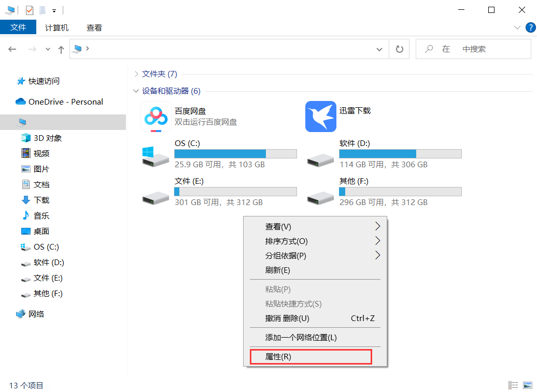The height and width of the screenshot is (392, 537).
Task: Open the 分组依据(P) submenu
Action: pos(315,255)
